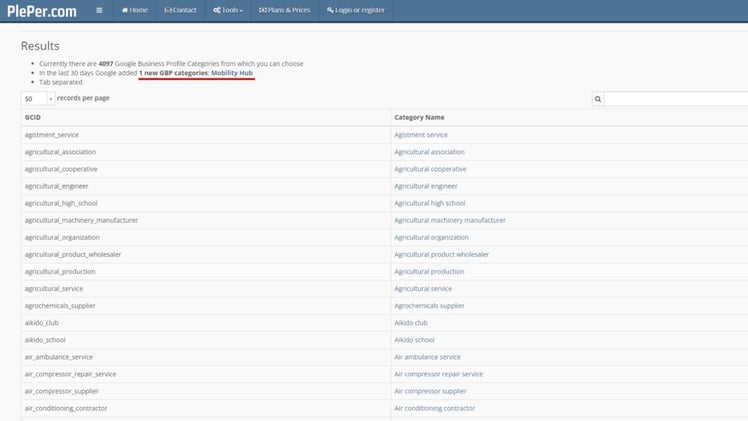
Task: Click the Tab separated bullet text
Action: (61, 82)
